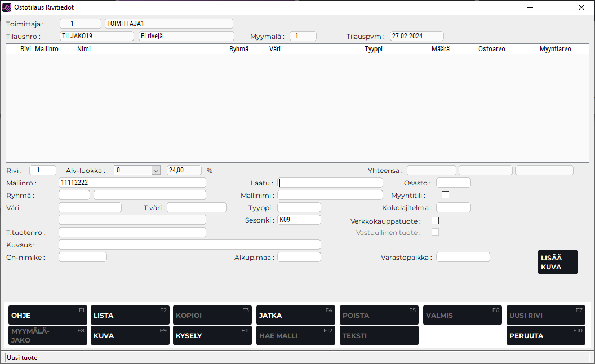Click the Varastopaikka input field

tap(463, 257)
